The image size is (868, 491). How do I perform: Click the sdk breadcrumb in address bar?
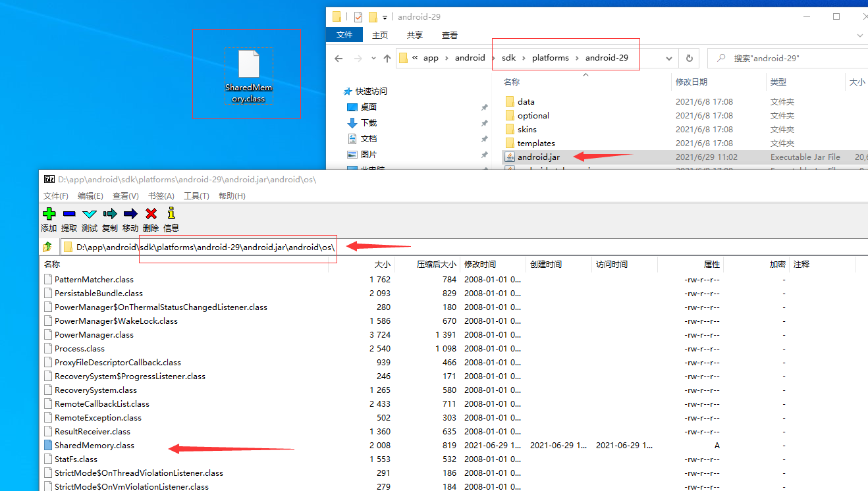coord(508,58)
